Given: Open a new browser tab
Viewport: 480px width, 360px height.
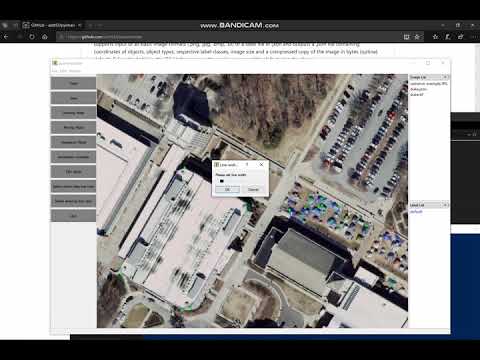Looking at the screenshot, I should pos(91,25).
